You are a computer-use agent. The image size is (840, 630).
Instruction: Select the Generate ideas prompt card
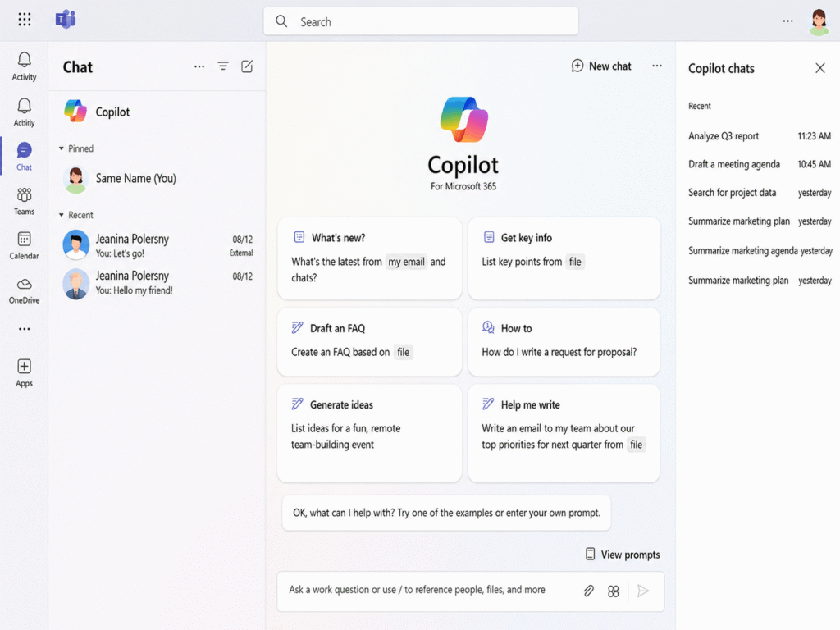[x=370, y=433]
